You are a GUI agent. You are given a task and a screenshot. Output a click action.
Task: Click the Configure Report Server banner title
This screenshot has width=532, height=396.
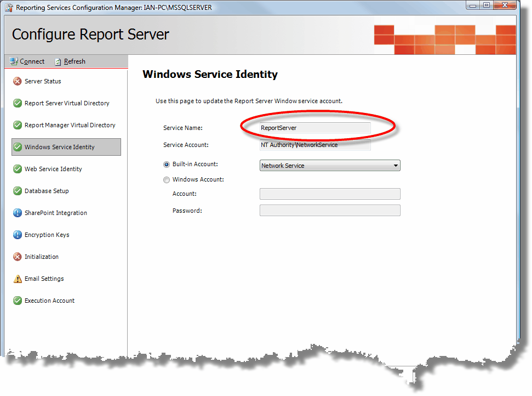click(x=90, y=35)
